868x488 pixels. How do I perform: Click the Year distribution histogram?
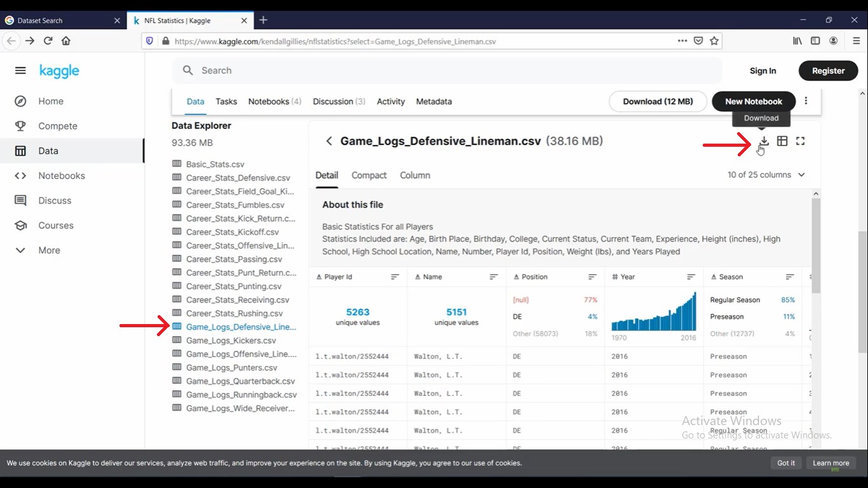point(654,311)
